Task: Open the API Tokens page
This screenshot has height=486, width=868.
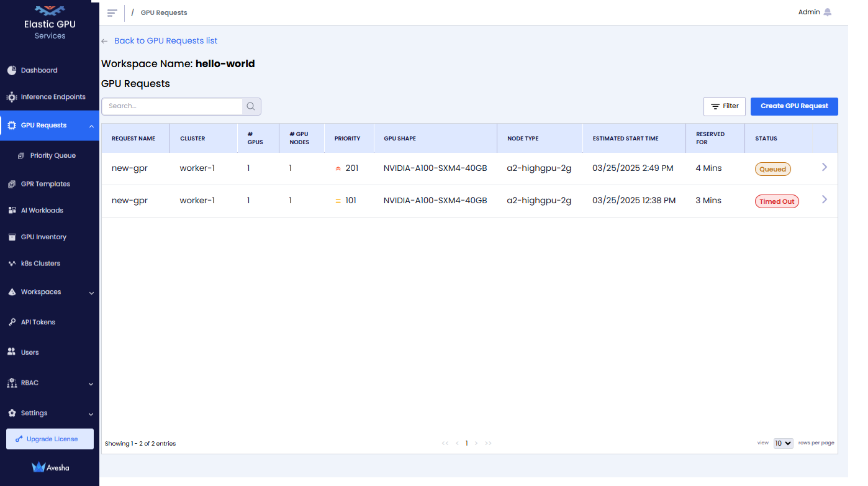Action: point(38,322)
